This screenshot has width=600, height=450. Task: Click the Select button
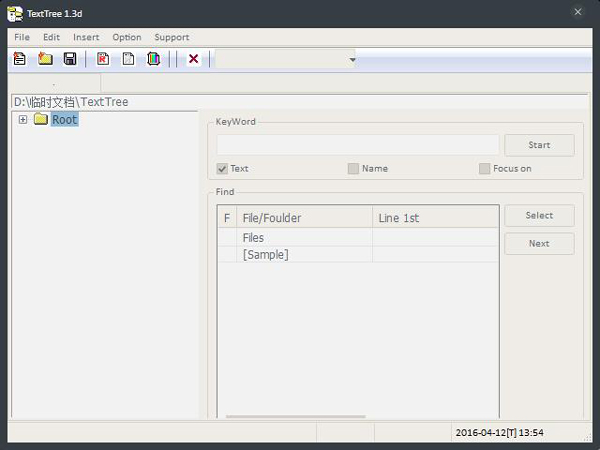pyautogui.click(x=539, y=215)
